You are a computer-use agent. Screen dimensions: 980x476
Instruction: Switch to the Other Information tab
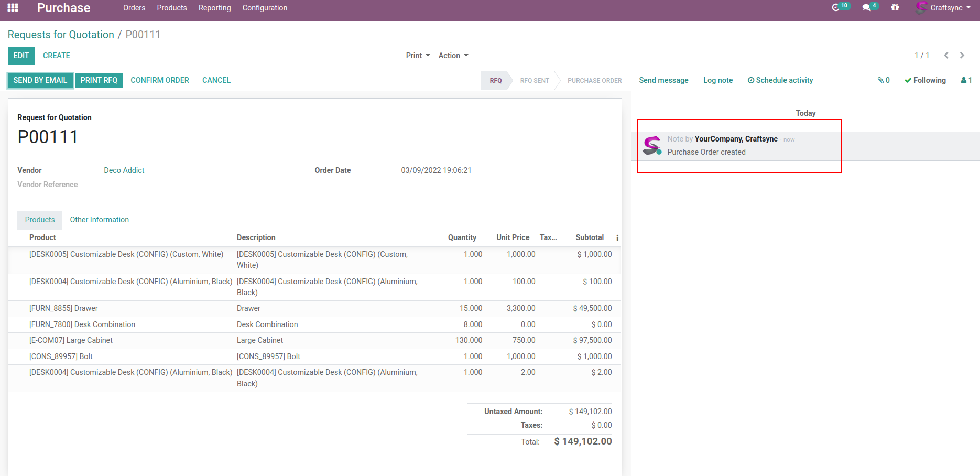click(99, 220)
